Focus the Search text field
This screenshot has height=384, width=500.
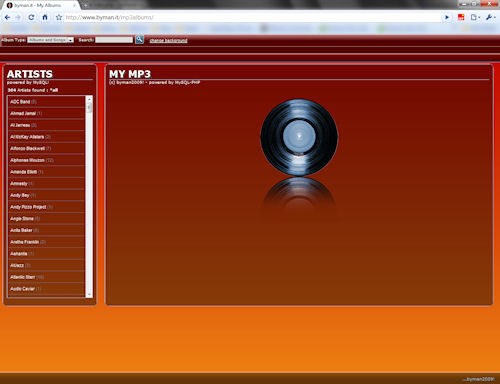point(114,40)
